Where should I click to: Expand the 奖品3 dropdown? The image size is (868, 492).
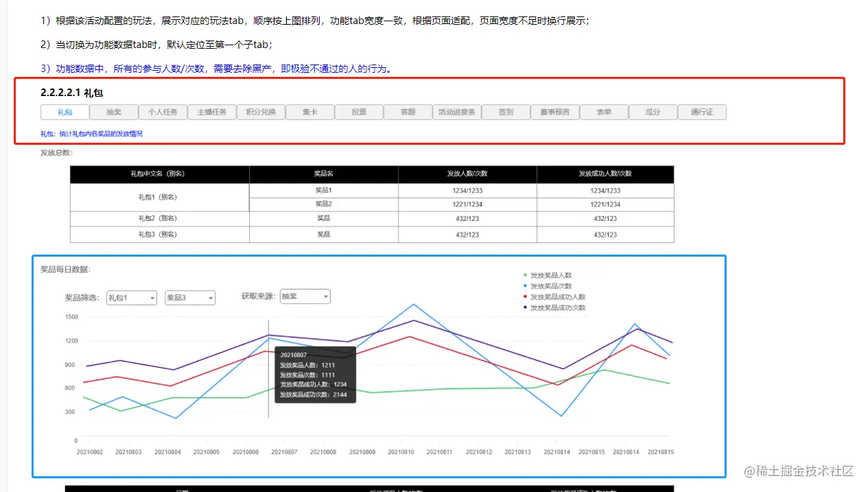click(190, 298)
